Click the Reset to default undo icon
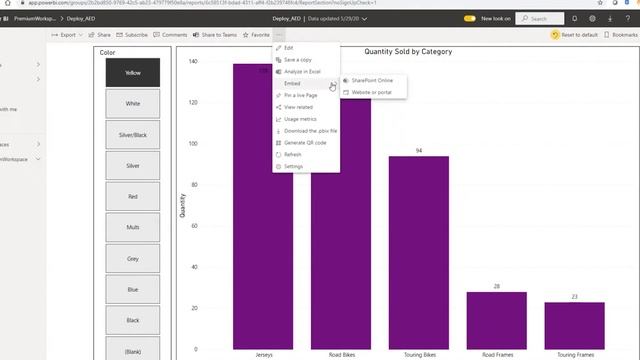Screen dimensions: 640x360 coord(555,35)
